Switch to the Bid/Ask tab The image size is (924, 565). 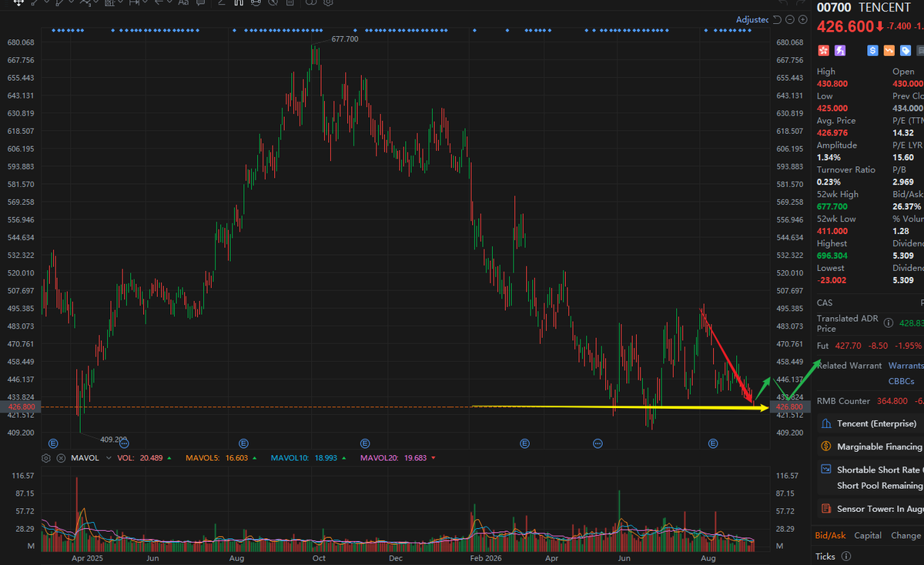point(831,535)
